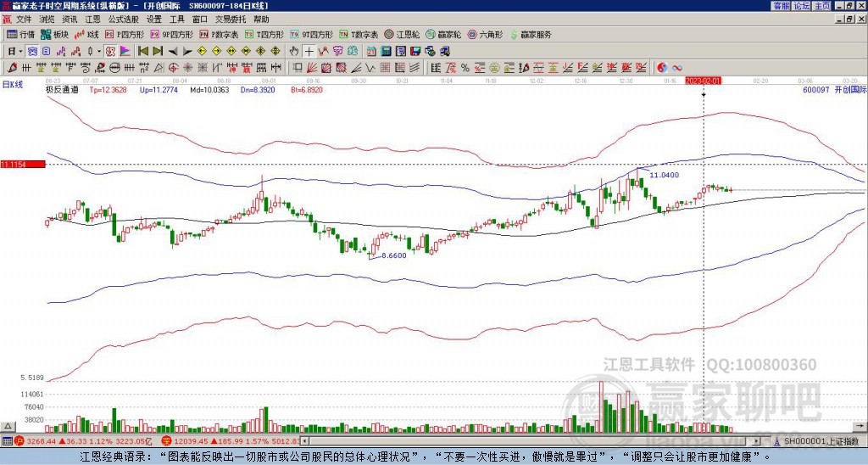The height and width of the screenshot is (465, 868).
Task: Launch the 江恩轮 Gann wheel
Action: [x=402, y=34]
